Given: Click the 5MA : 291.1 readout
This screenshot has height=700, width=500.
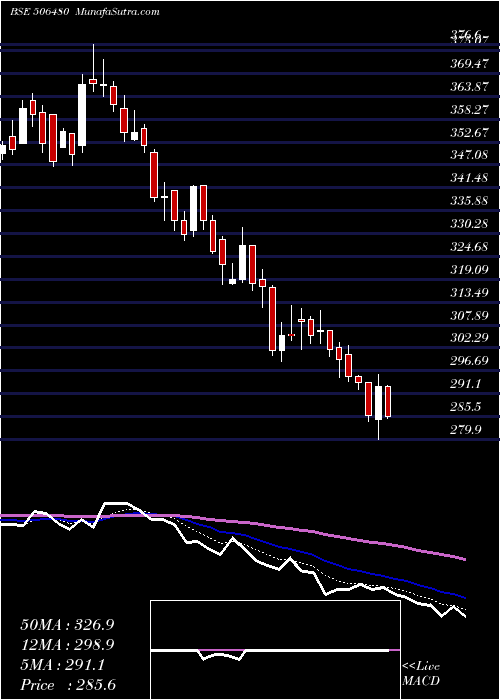Looking at the screenshot, I should 62,665.
